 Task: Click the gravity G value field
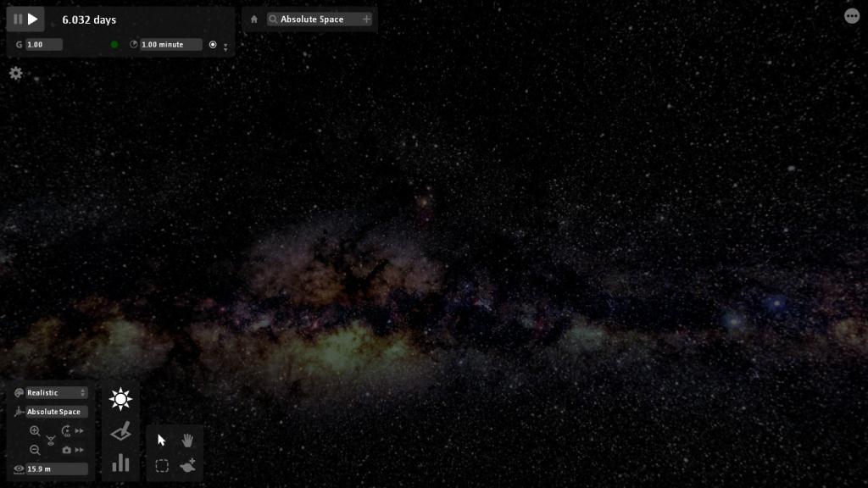click(43, 45)
